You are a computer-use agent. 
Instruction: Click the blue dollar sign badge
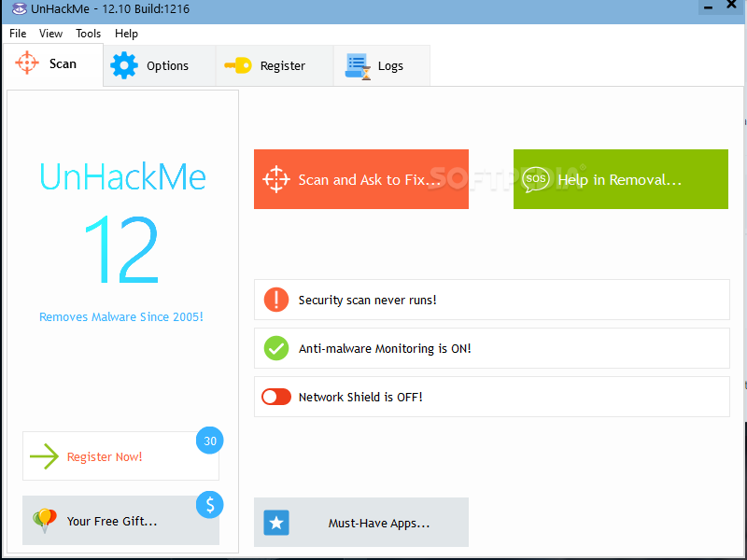coord(209,505)
